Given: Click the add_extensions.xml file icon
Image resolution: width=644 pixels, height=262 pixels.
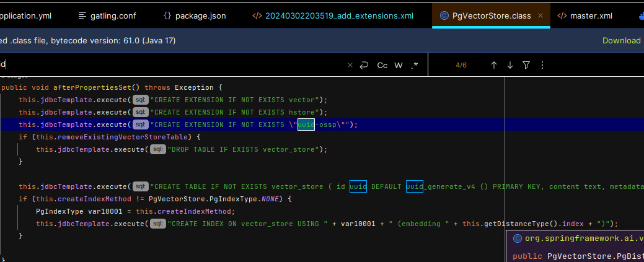Looking at the screenshot, I should [x=257, y=15].
